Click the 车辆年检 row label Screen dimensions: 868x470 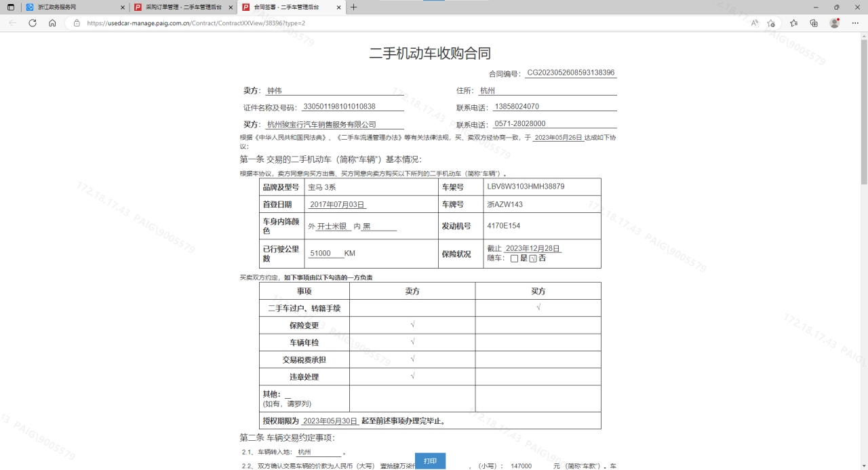[304, 342]
